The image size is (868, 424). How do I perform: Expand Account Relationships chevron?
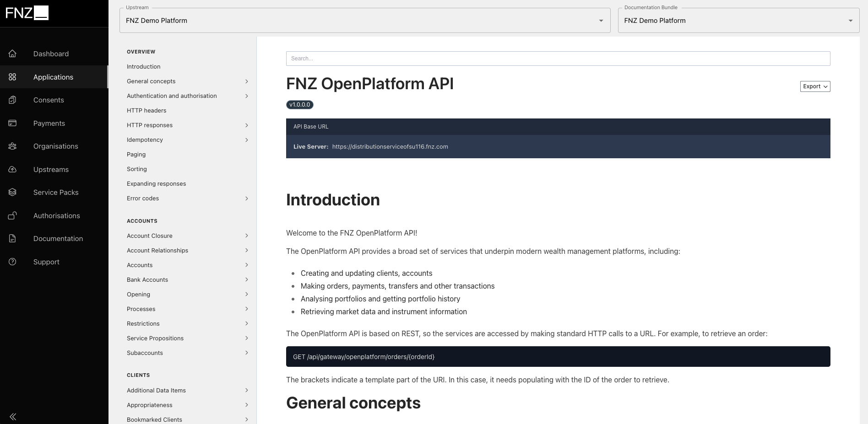pos(246,250)
